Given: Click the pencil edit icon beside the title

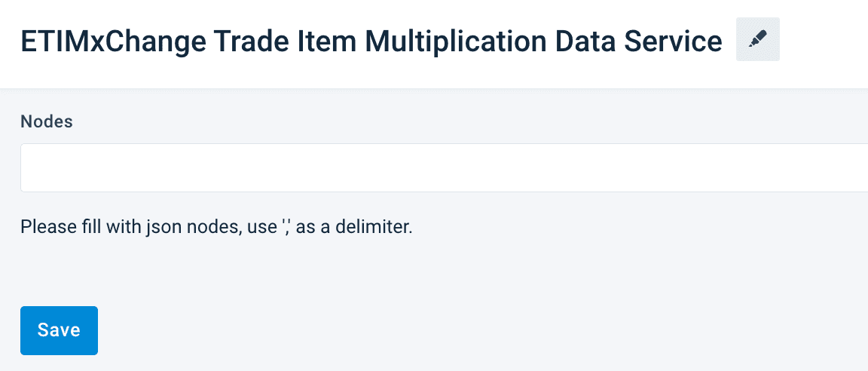Looking at the screenshot, I should point(757,40).
